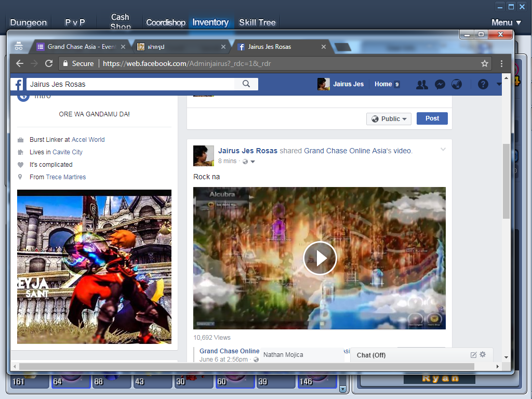Click the search magnifier button
Screen dimensions: 532x399
(x=246, y=84)
